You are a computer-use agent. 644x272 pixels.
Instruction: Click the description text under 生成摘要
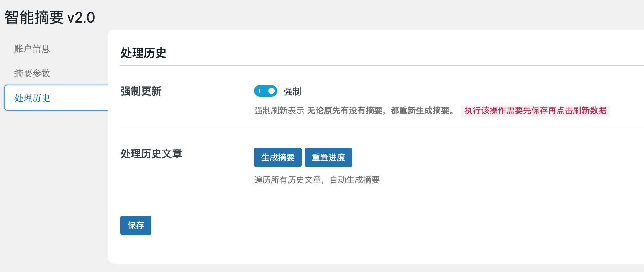317,180
